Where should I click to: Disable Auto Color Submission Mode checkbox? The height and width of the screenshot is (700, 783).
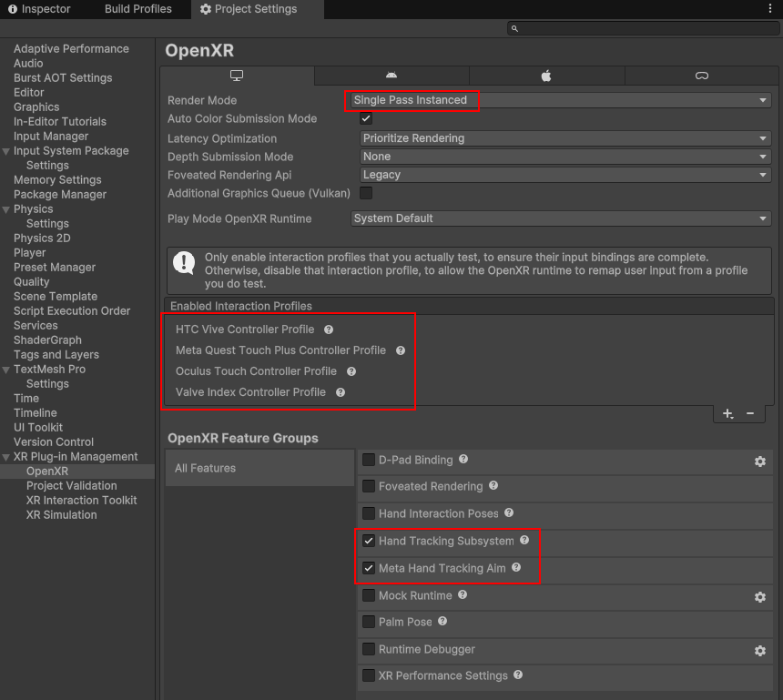tap(366, 119)
